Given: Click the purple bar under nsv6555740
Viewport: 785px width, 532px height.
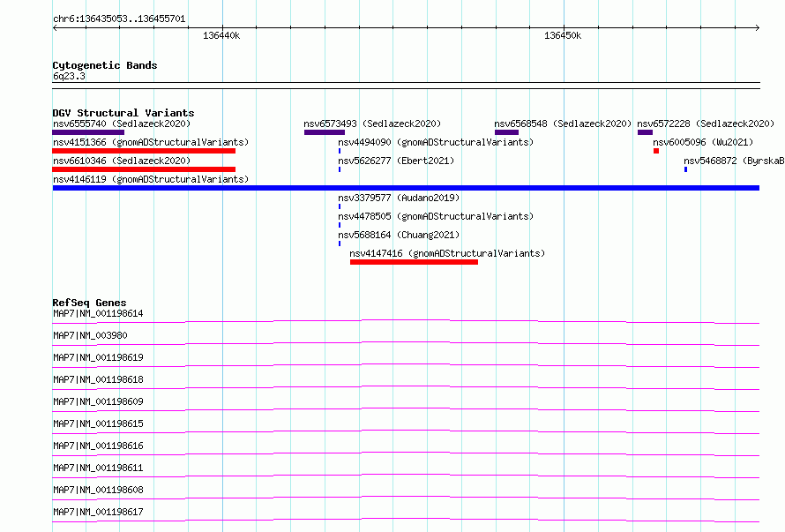Looking at the screenshot, I should click(x=88, y=132).
